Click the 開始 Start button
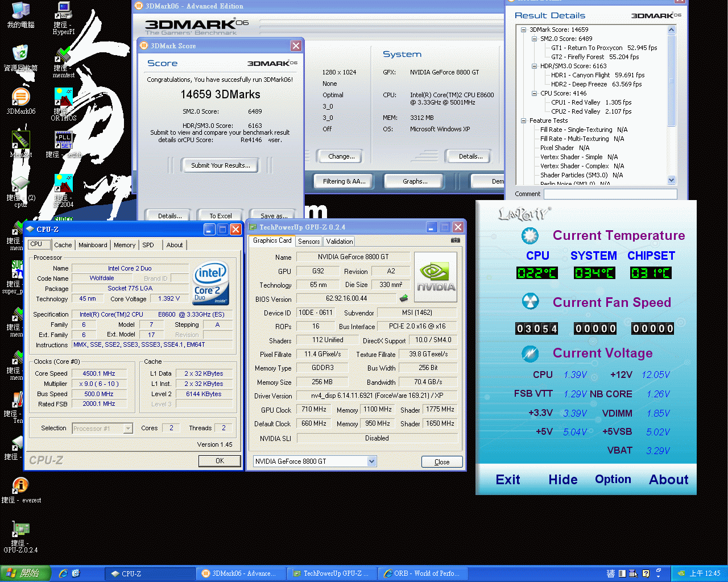The image size is (728, 582). 26,573
